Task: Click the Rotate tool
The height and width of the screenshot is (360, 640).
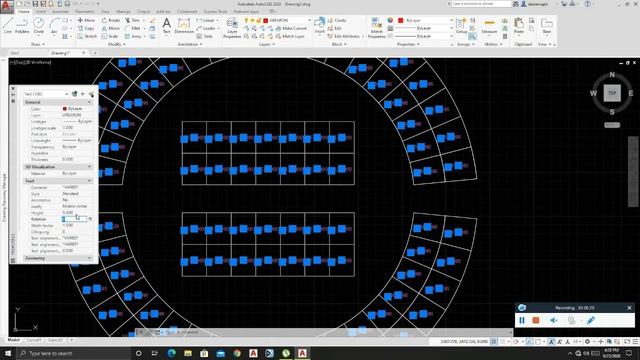Action: tap(111, 20)
